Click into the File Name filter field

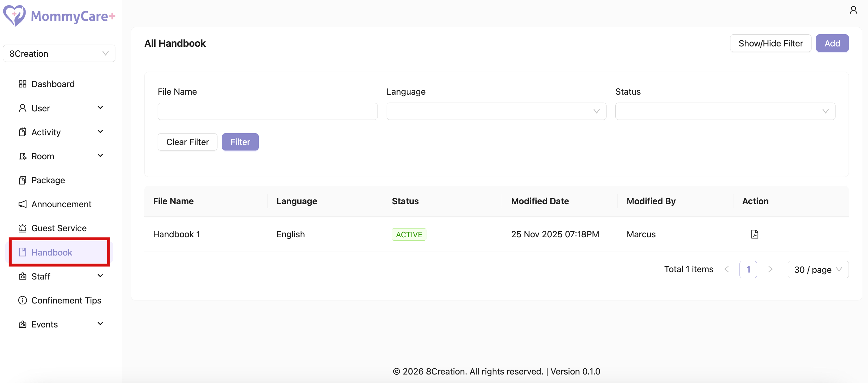coord(267,111)
